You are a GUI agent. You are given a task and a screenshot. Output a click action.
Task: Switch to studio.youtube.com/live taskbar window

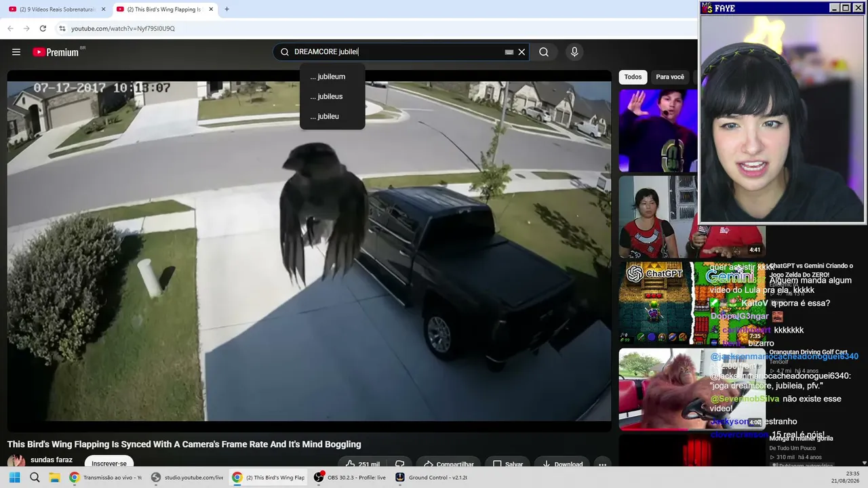(x=188, y=477)
